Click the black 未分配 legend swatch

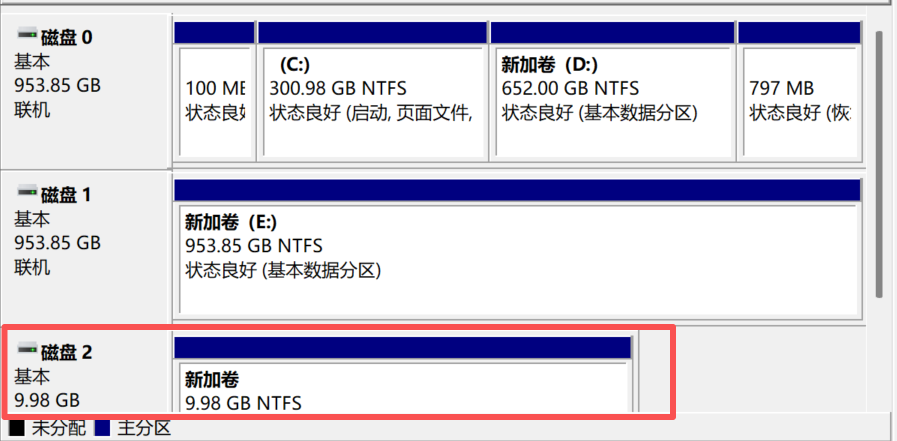pyautogui.click(x=16, y=430)
